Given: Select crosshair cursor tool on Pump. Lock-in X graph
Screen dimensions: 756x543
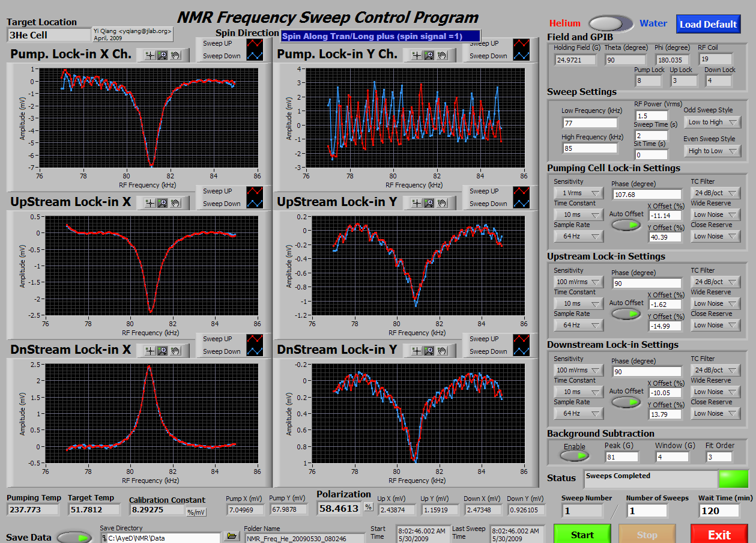Looking at the screenshot, I should coord(150,55).
